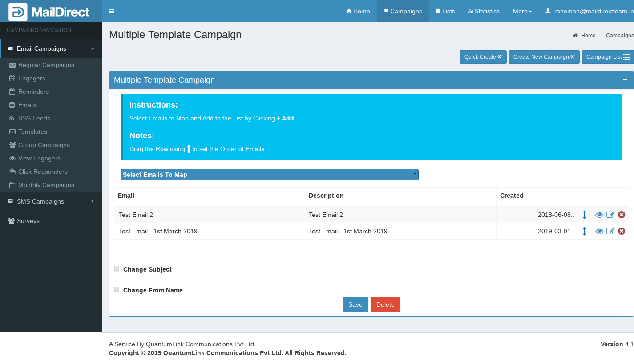This screenshot has width=634, height=364.
Task: Preview Test Email - 1st March 2019
Action: [599, 231]
